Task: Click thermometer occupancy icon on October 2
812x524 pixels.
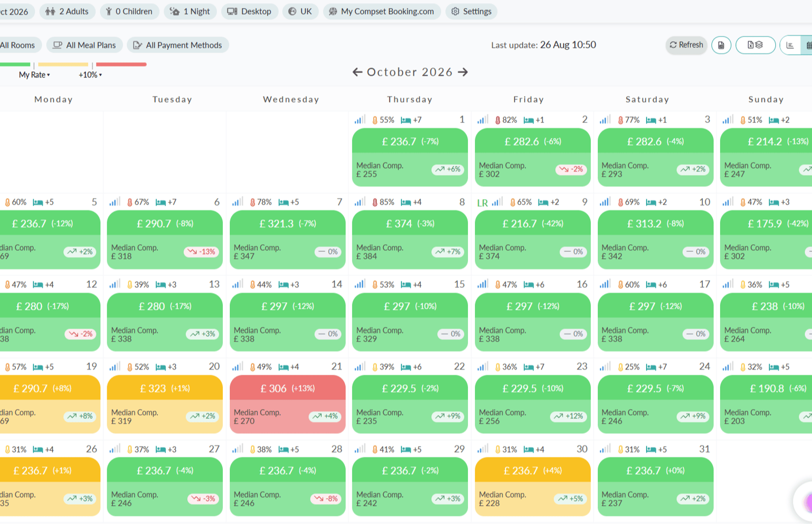Action: click(498, 120)
